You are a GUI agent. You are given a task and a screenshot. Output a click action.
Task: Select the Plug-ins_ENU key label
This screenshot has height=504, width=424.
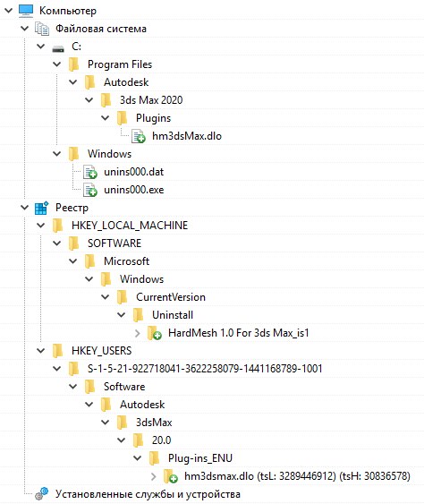tap(200, 458)
